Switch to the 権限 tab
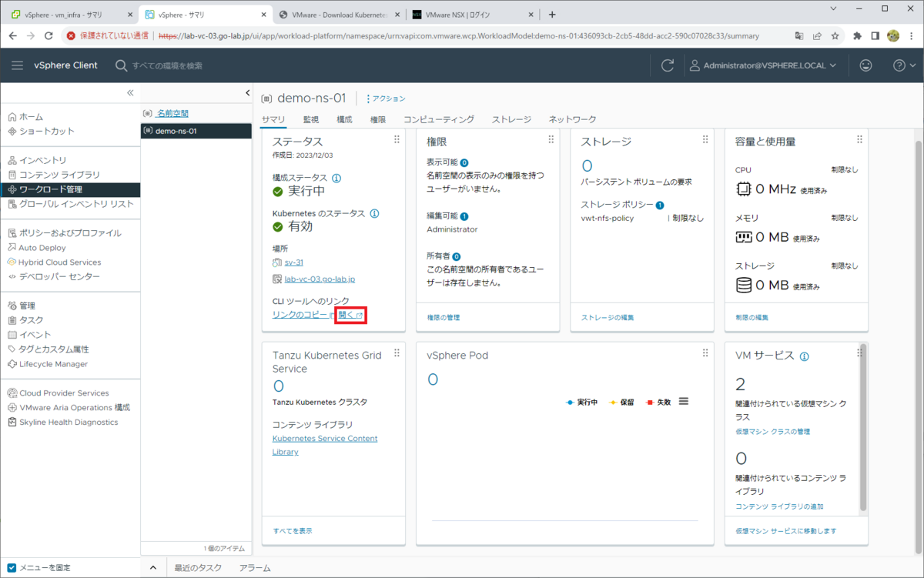This screenshot has height=578, width=924. 377,119
